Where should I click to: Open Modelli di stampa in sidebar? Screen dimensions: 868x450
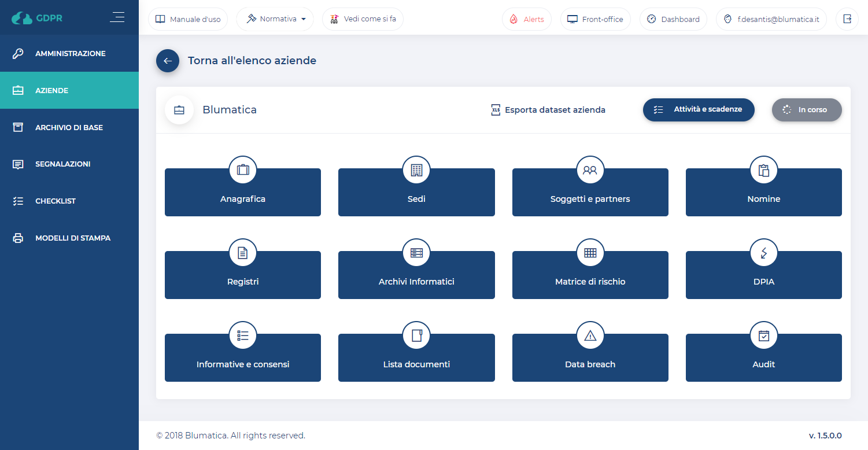pos(72,238)
